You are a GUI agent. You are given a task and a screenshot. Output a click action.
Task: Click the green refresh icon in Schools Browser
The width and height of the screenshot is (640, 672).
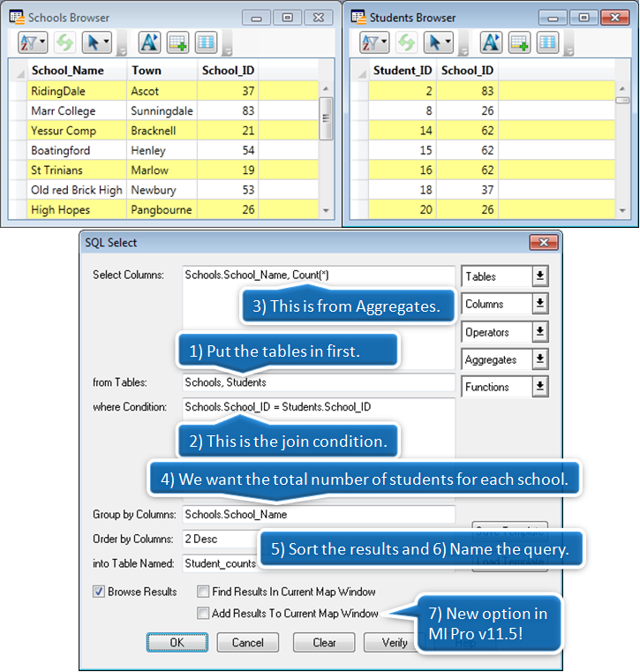coord(65,42)
